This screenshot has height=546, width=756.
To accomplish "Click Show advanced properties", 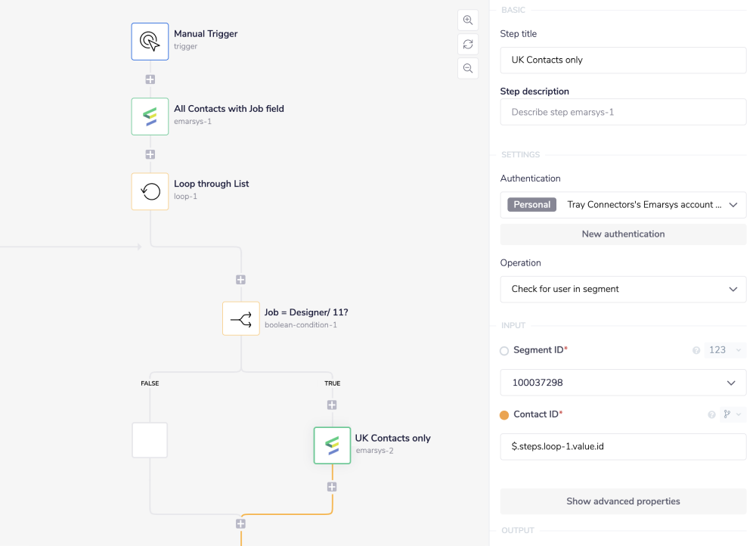I will (x=623, y=501).
